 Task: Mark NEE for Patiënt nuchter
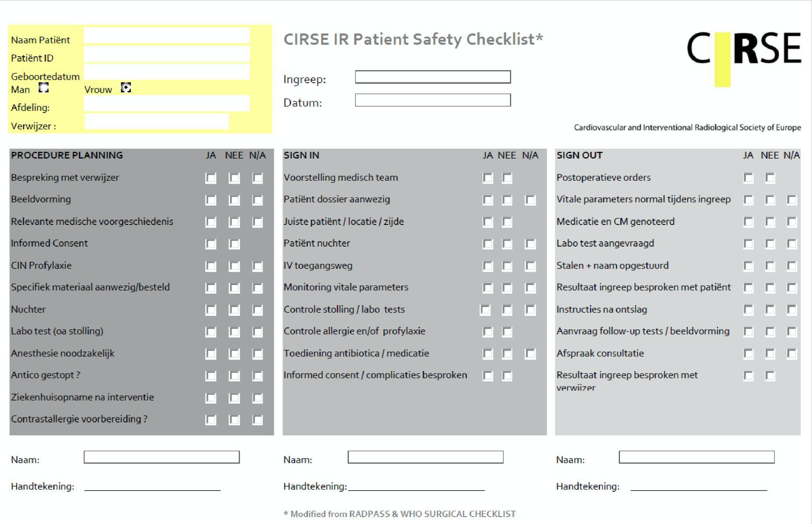click(x=507, y=244)
